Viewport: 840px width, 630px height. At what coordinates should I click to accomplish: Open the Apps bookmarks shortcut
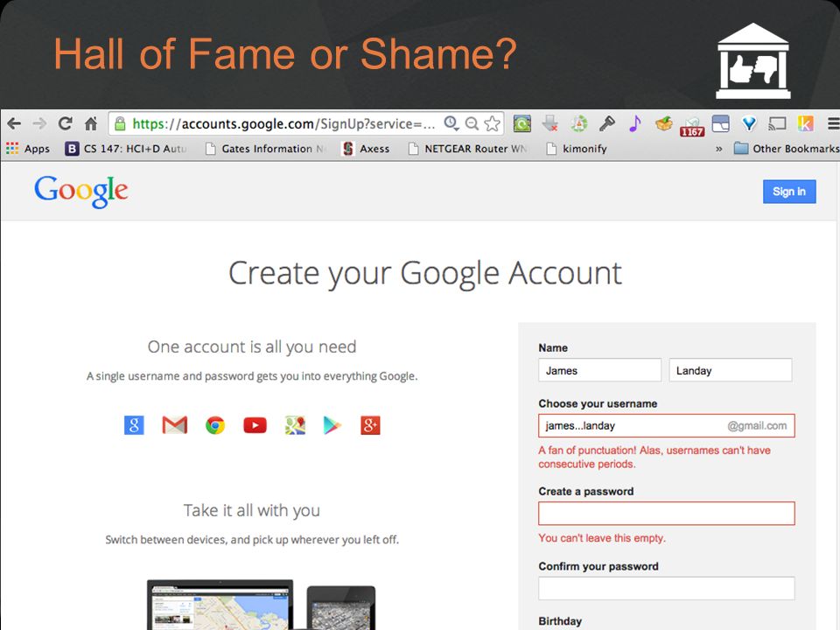click(x=28, y=149)
